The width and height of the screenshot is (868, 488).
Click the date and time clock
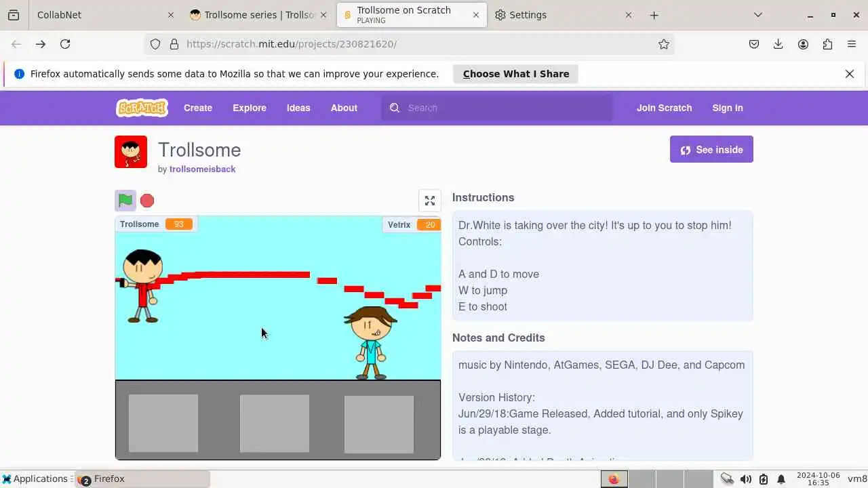(x=818, y=479)
